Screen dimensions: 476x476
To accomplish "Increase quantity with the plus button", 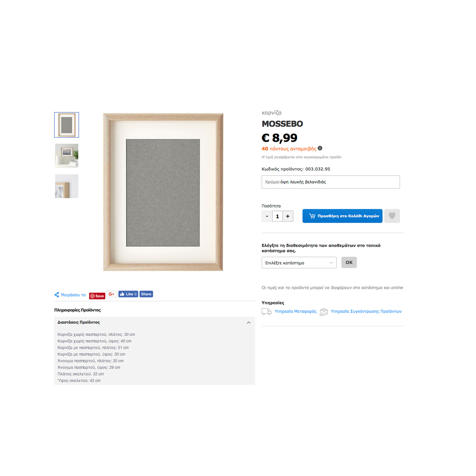I will (x=288, y=216).
